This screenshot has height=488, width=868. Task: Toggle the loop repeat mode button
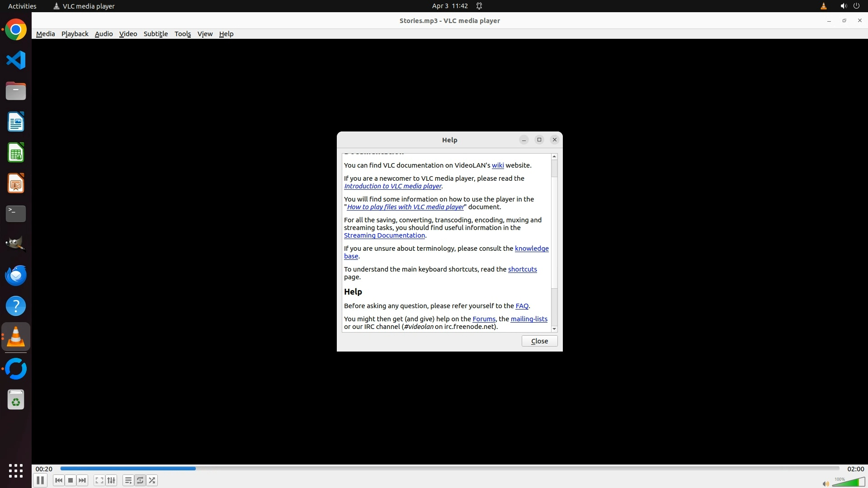140,480
